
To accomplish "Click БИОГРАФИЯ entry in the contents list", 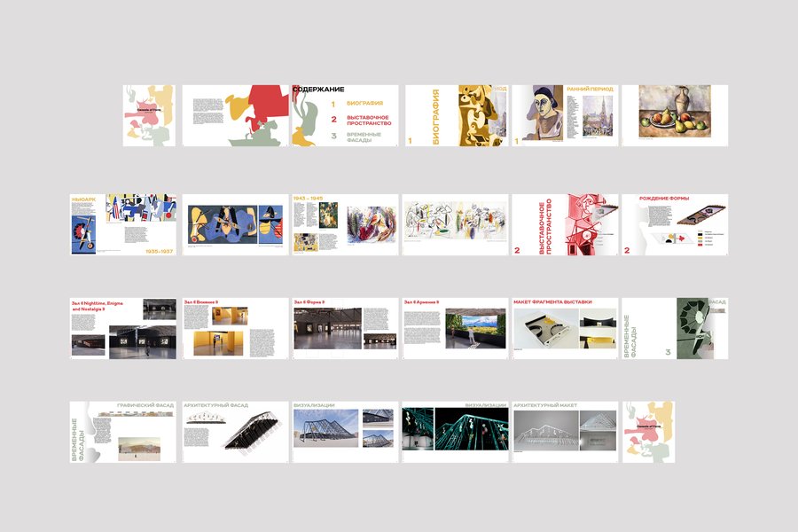I will pyautogui.click(x=364, y=104).
